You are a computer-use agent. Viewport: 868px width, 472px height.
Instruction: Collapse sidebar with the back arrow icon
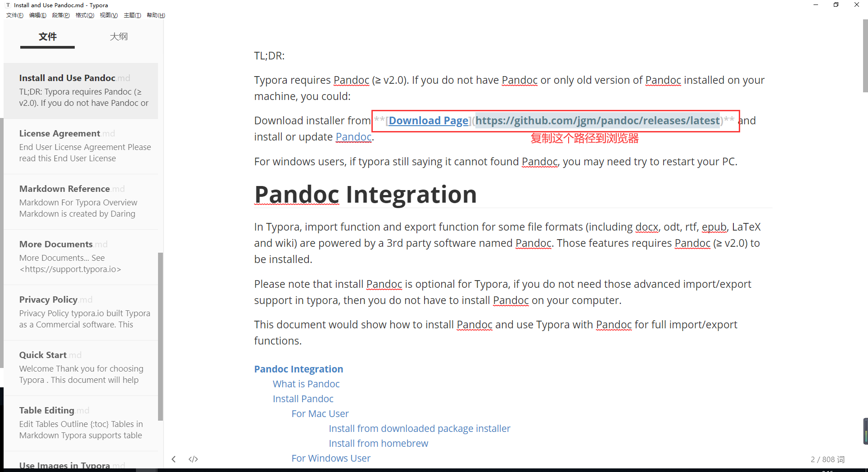174,459
